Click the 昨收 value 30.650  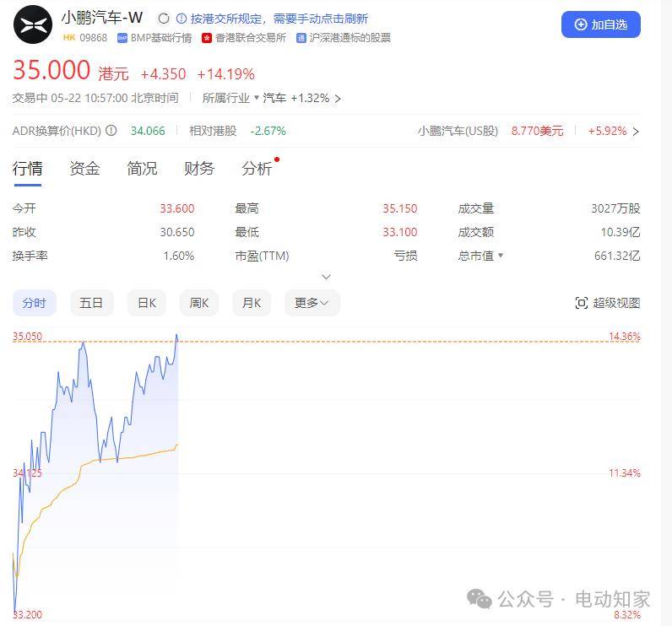[x=177, y=232]
